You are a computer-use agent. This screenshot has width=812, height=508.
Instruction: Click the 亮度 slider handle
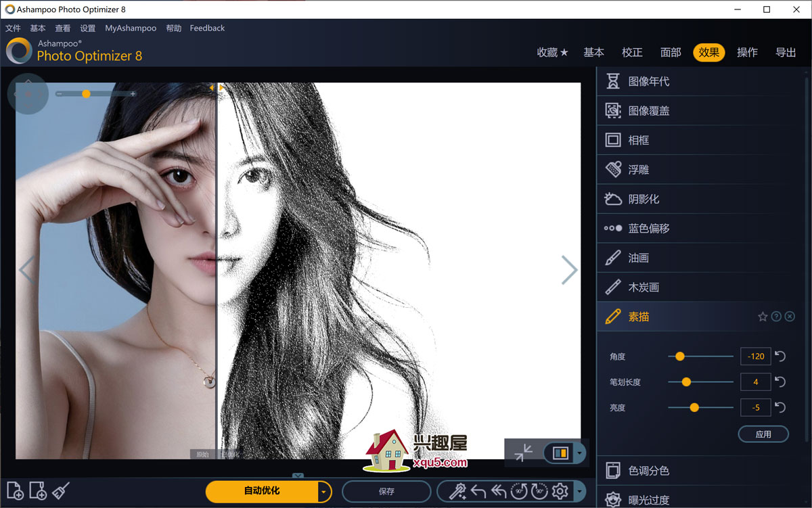click(694, 407)
